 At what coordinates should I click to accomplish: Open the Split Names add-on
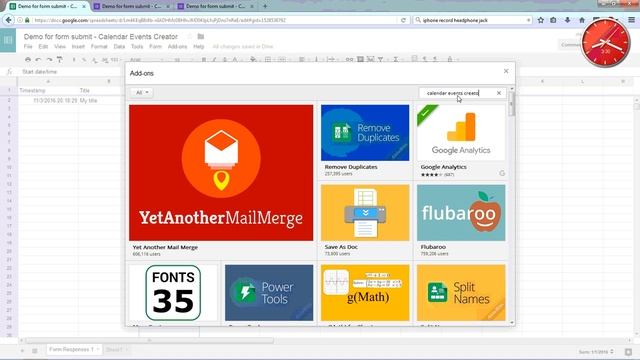[x=461, y=293]
